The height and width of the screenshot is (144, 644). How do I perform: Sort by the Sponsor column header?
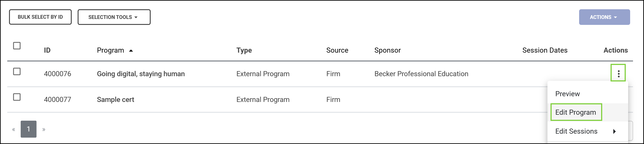click(x=388, y=50)
